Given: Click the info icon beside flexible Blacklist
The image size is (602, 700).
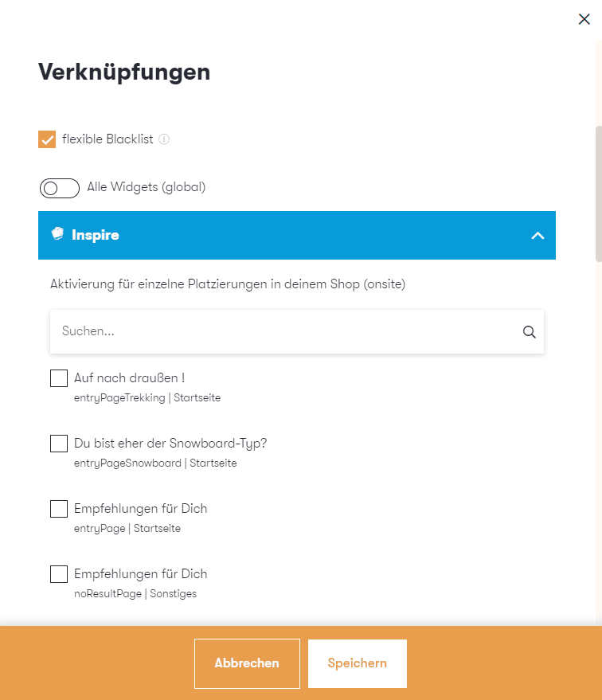Looking at the screenshot, I should (x=164, y=139).
